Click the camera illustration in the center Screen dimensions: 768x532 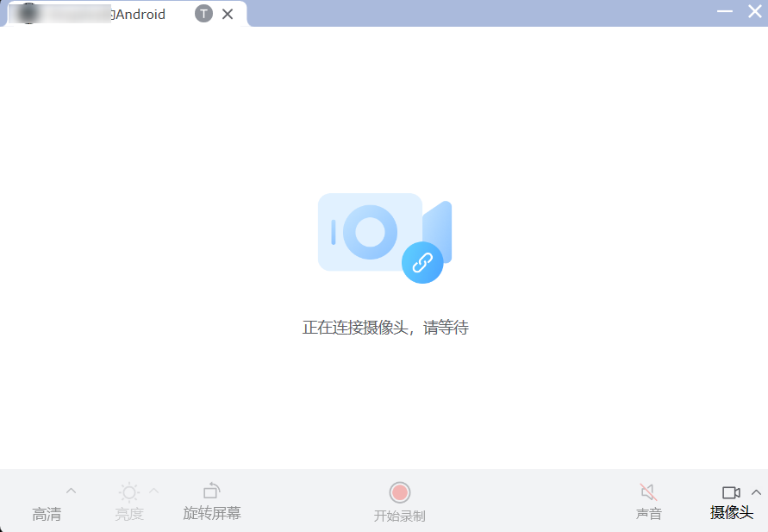pos(371,232)
